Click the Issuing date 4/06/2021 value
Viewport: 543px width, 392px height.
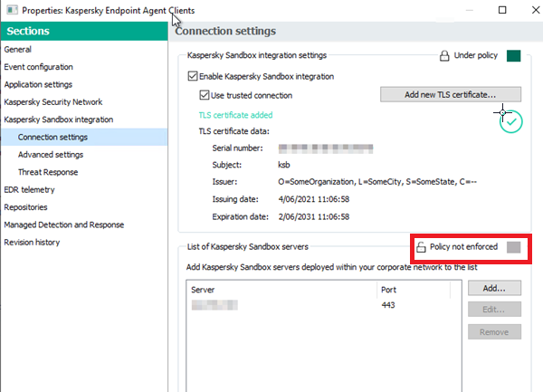(314, 199)
